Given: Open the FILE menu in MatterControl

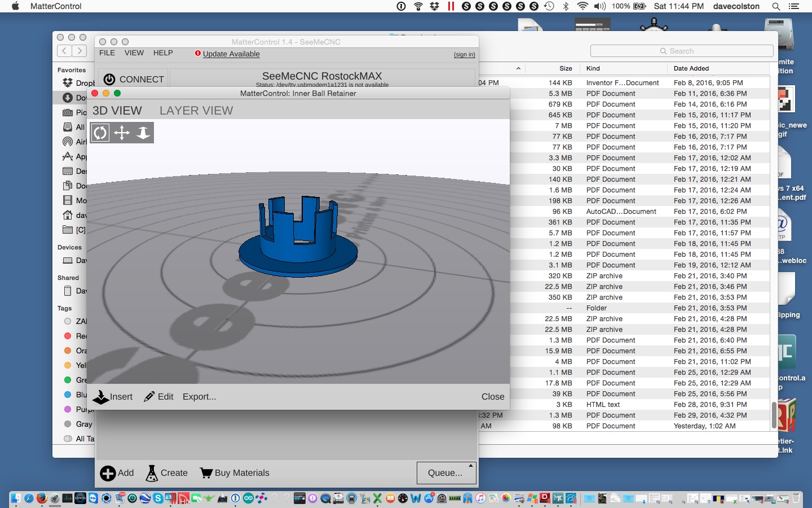Looking at the screenshot, I should [x=107, y=53].
